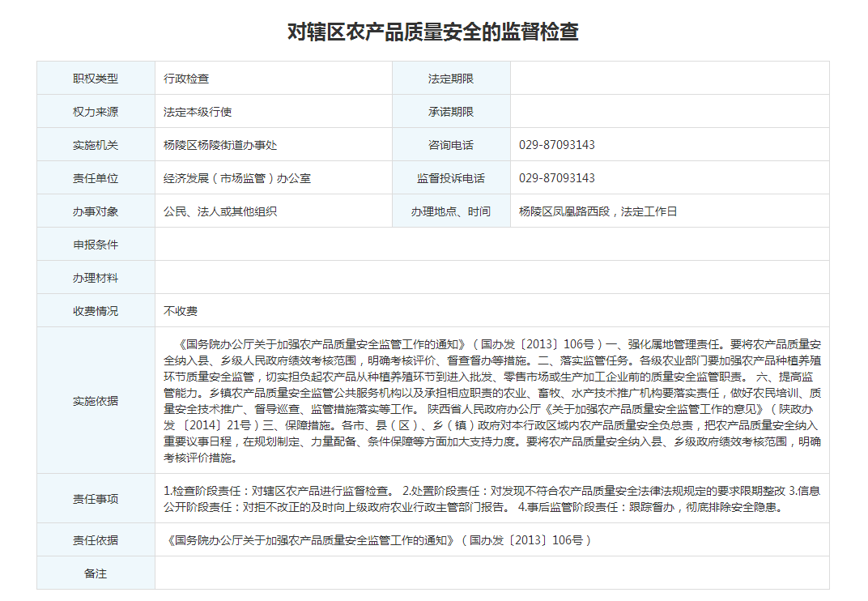The image size is (868, 601).
Task: Click the 杨陵区凤凰路西段，法定工作日 address text
Action: (x=598, y=211)
